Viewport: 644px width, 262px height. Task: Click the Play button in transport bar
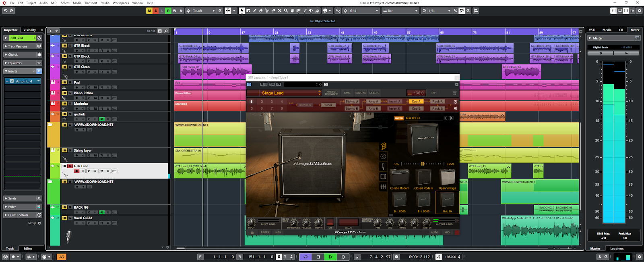330,257
